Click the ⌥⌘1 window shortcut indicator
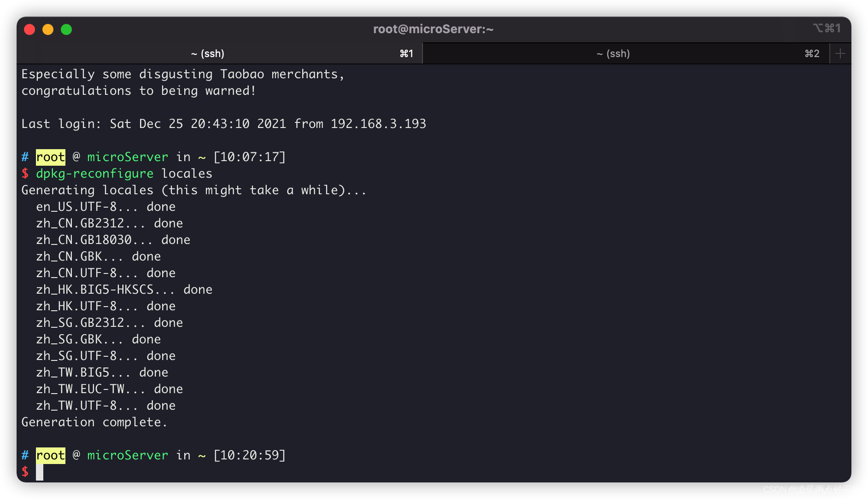The image size is (868, 499). point(827,28)
